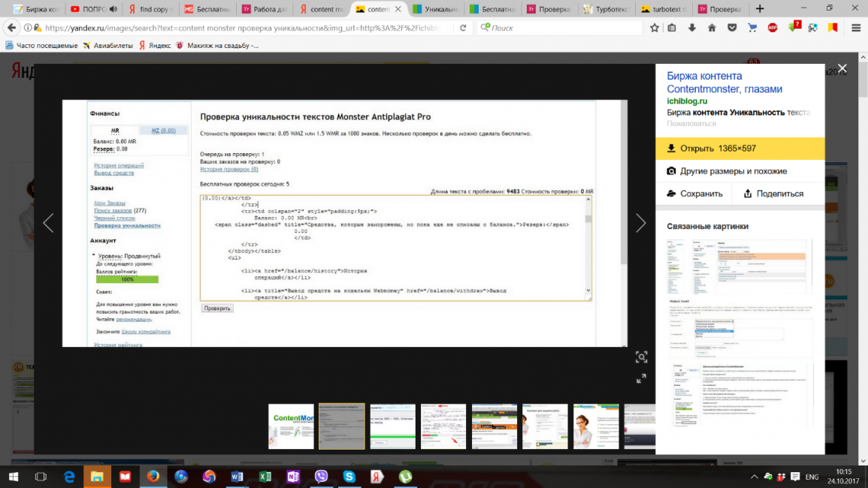Go back in browser history
Screen dimensions: 868x488
11,28
